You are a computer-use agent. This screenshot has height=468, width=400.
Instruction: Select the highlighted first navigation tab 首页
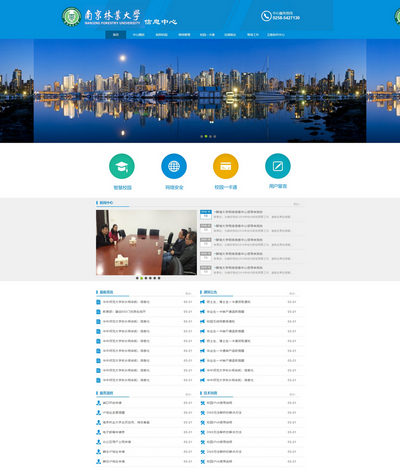tap(116, 35)
